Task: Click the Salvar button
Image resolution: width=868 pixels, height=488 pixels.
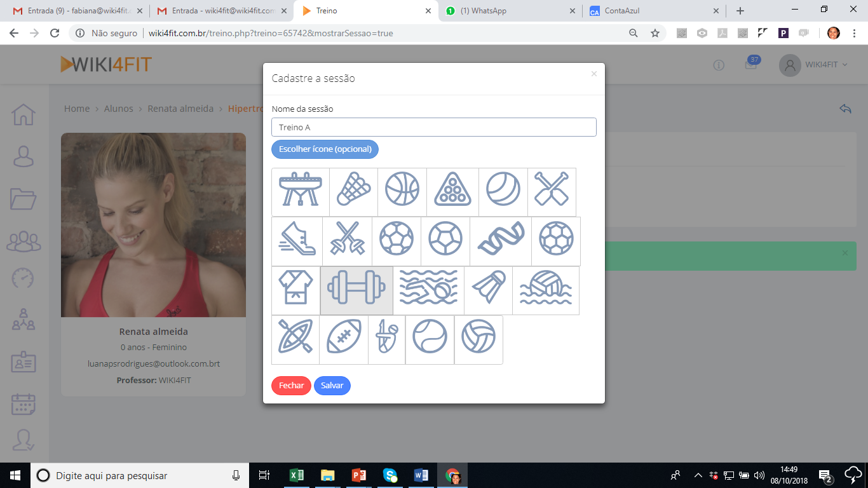Action: (x=332, y=386)
